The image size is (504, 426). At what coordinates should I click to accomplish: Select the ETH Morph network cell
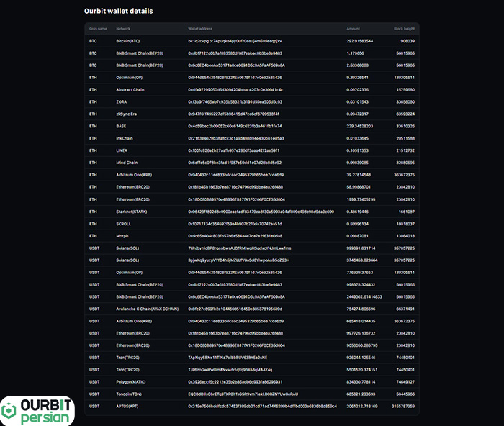pos(123,236)
